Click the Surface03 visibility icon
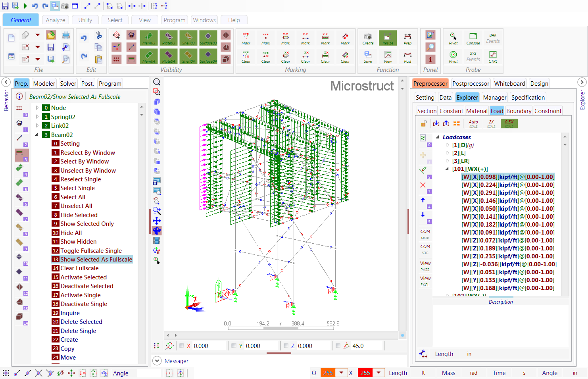This screenshot has height=379, width=588. (x=208, y=38)
